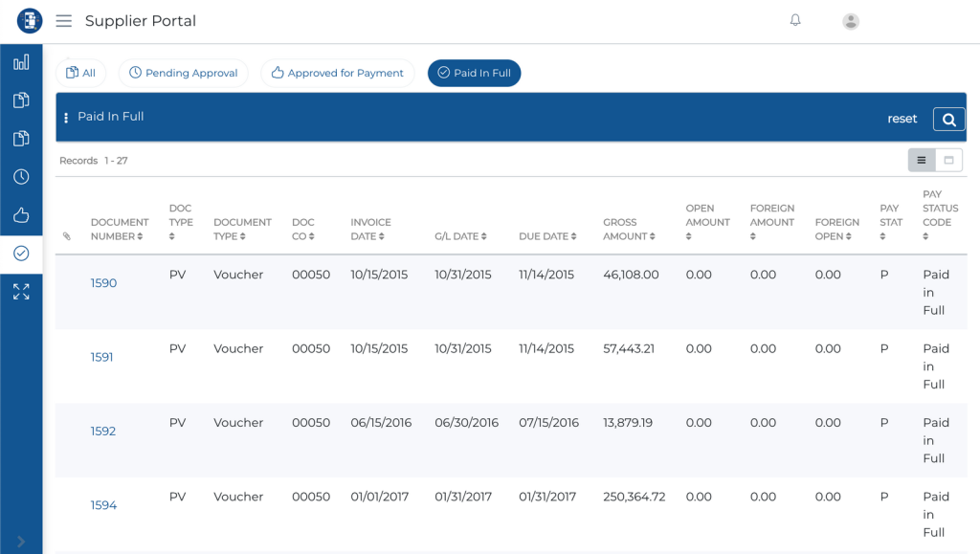This screenshot has width=980, height=554.
Task: Select the thumbs-up Approved sidebar icon
Action: pyautogui.click(x=21, y=215)
